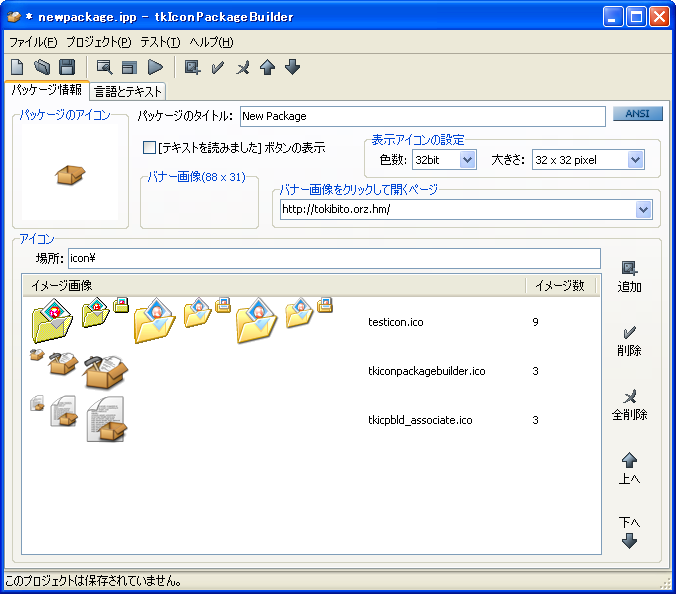Click image count 3 for tkicpbld_associate.ico
676x594 pixels.
tap(535, 420)
